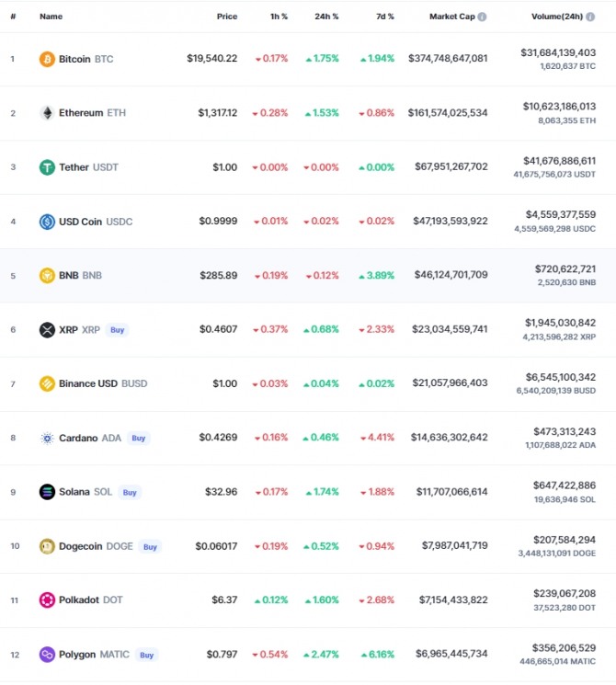
Task: Sort table by 7d % header
Action: point(385,17)
